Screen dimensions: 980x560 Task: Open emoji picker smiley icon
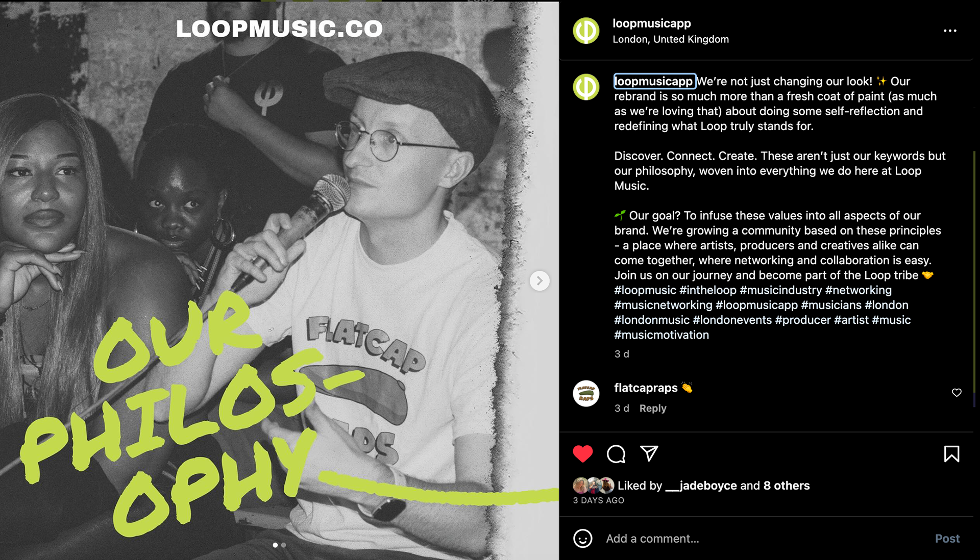[583, 538]
